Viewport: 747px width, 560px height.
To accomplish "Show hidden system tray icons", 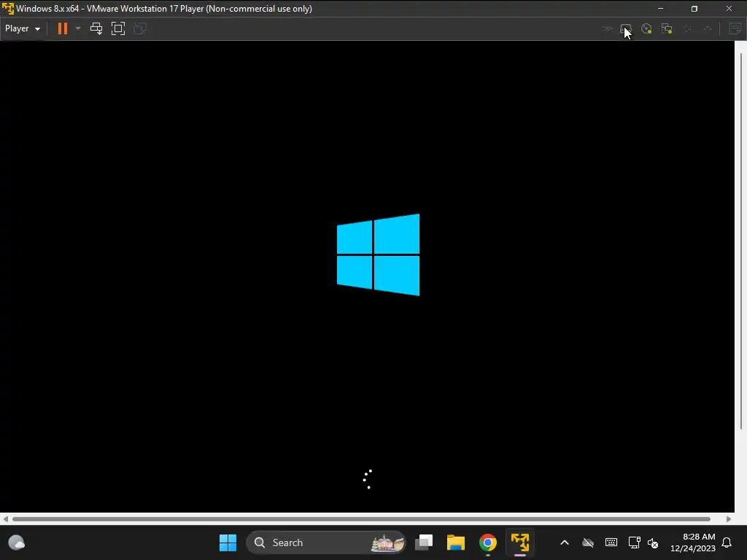I will click(565, 542).
